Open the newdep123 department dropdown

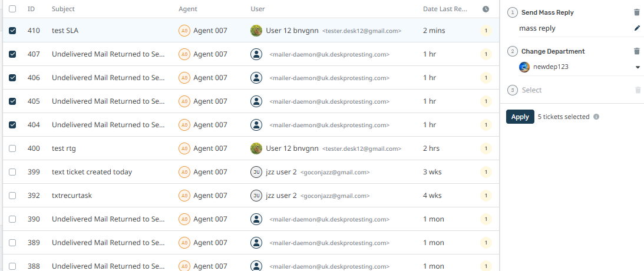pyautogui.click(x=637, y=67)
